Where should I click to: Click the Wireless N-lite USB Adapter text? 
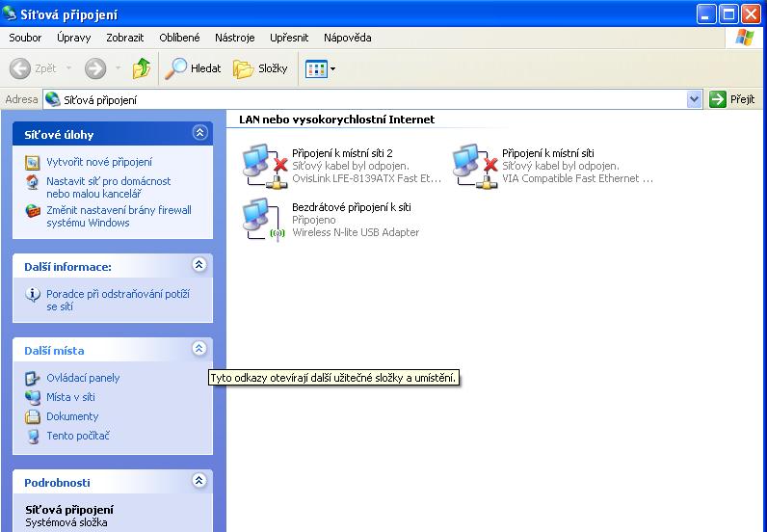coord(356,232)
